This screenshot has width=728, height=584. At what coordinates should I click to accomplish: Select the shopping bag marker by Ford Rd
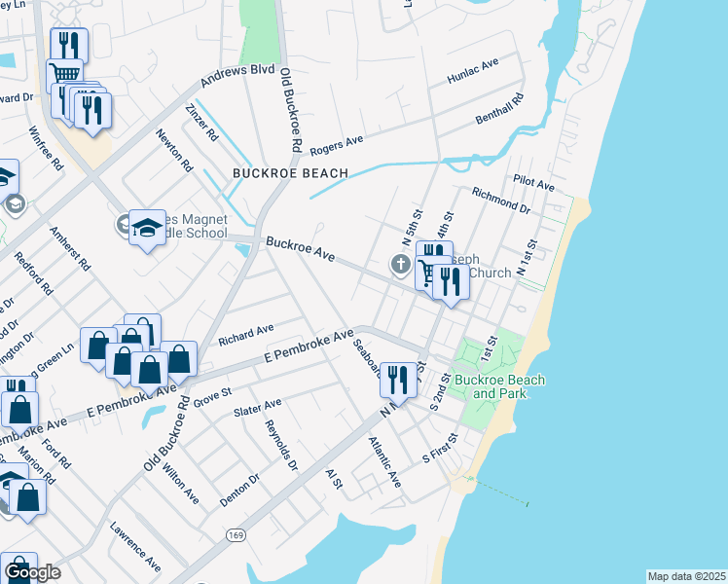coord(20,409)
